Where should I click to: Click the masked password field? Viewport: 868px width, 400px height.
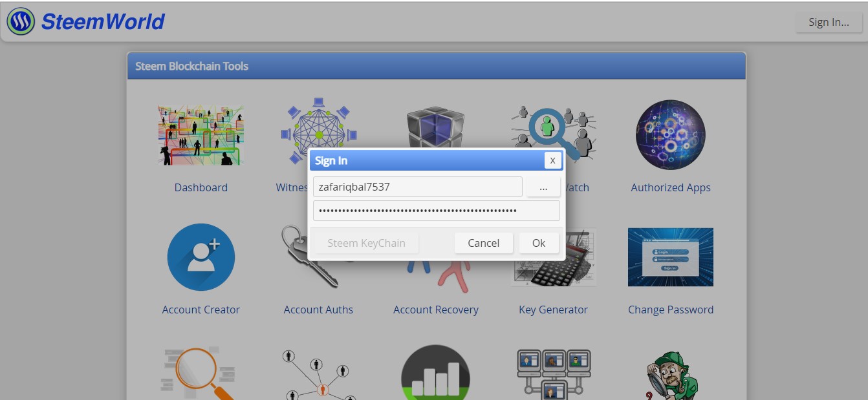[436, 211]
